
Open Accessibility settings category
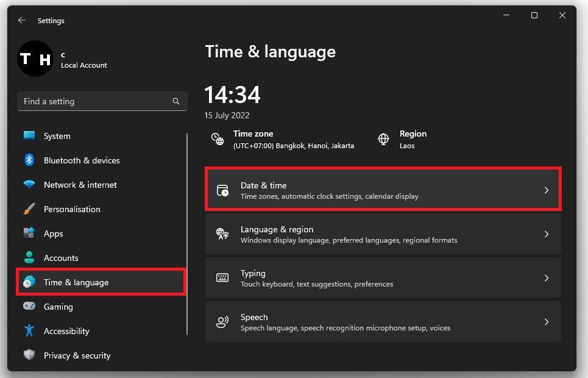coord(101,331)
